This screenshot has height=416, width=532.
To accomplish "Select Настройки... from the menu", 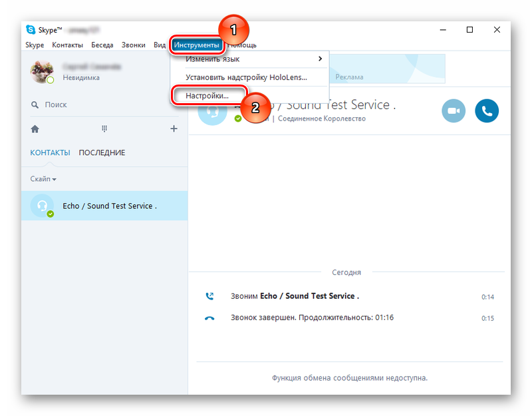I will (207, 96).
